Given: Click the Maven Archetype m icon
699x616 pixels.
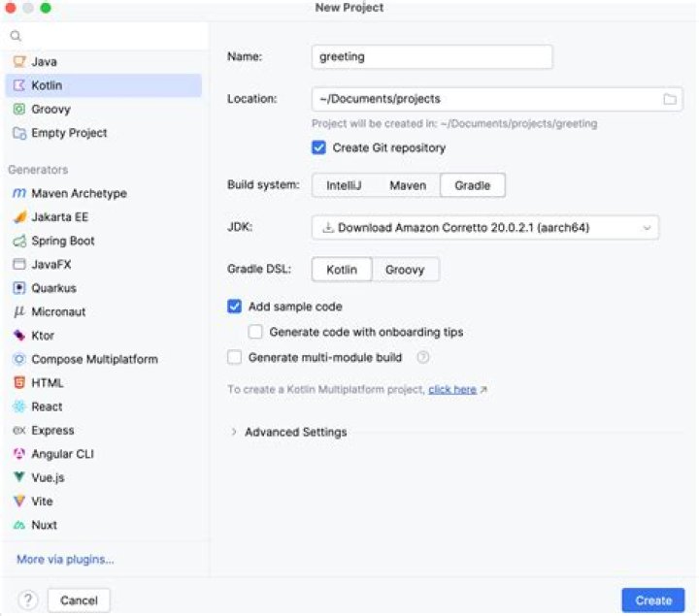Looking at the screenshot, I should click(19, 193).
